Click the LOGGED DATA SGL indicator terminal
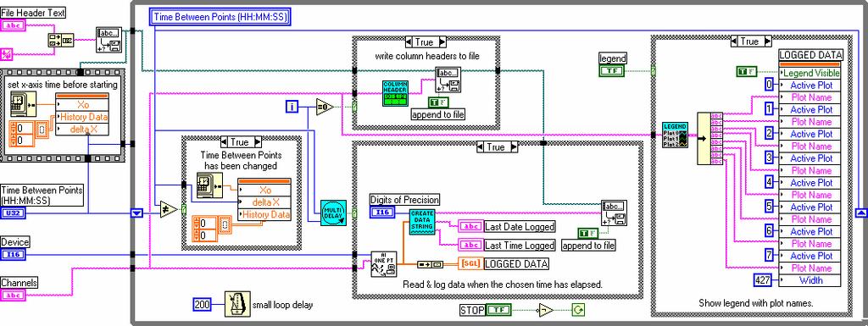Screen dimensions: 868x326 (470, 264)
